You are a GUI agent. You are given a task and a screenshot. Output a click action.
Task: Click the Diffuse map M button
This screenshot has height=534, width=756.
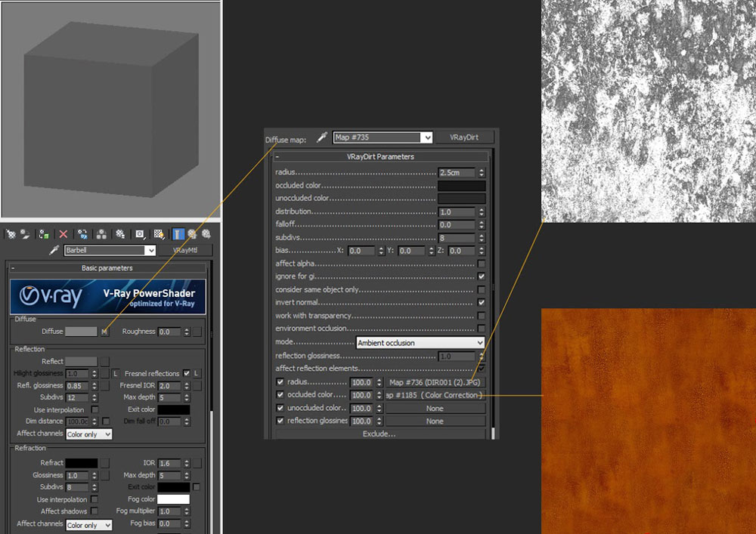tap(104, 332)
